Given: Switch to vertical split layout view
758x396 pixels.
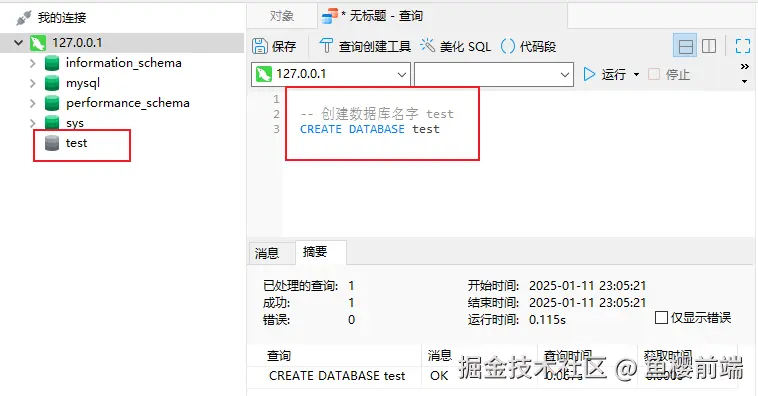Looking at the screenshot, I should click(x=709, y=46).
